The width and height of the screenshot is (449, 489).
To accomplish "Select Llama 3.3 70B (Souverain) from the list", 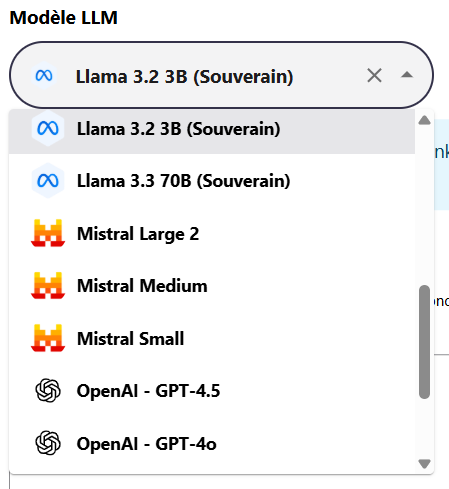I will [212, 181].
